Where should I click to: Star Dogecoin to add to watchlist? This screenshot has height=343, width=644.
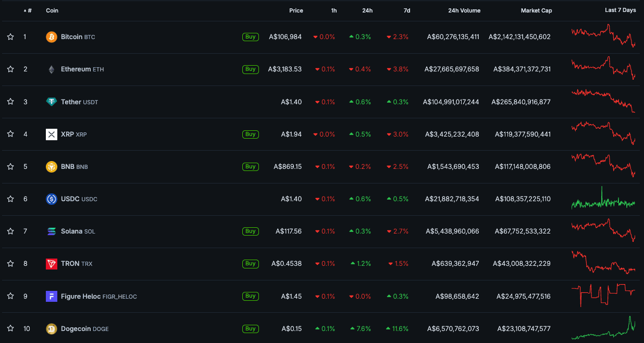pyautogui.click(x=10, y=329)
